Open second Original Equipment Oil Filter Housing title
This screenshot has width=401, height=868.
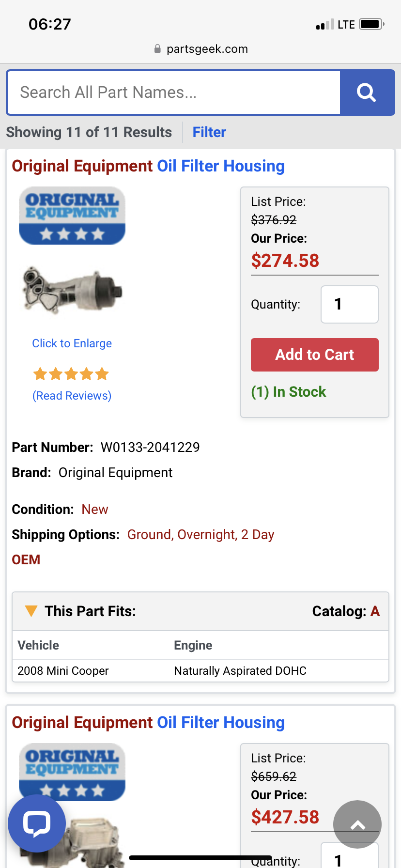coord(148,723)
